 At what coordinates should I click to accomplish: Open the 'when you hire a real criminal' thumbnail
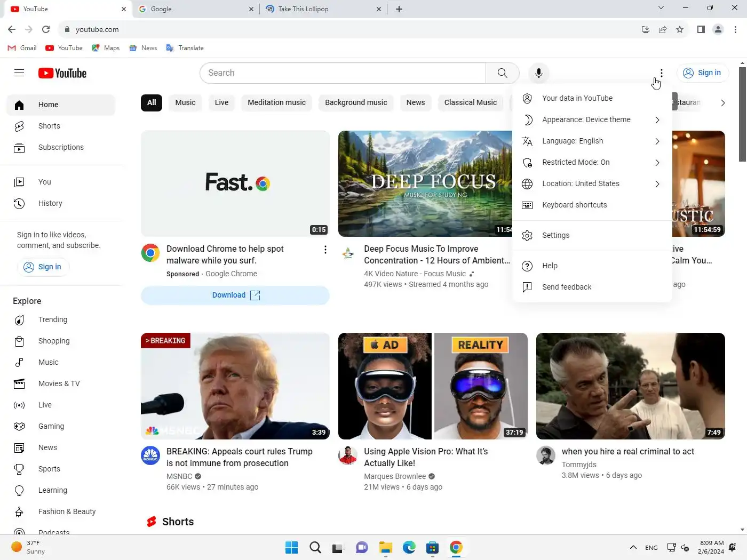click(x=631, y=386)
